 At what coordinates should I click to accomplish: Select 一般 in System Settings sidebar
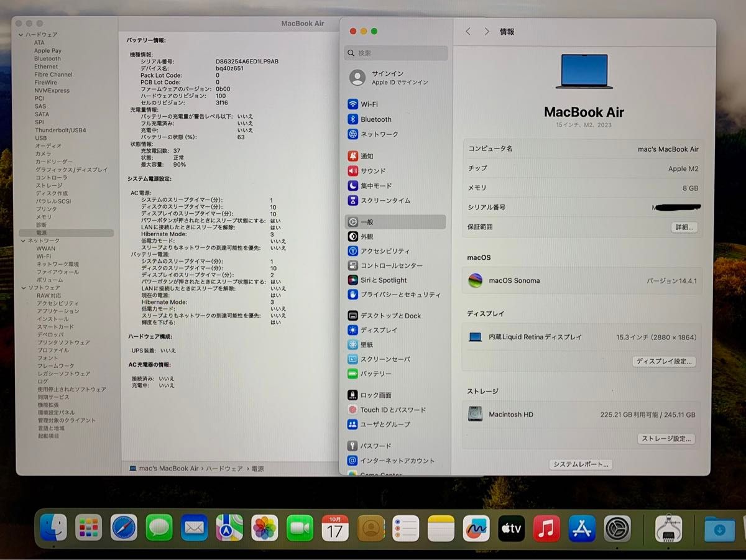395,222
